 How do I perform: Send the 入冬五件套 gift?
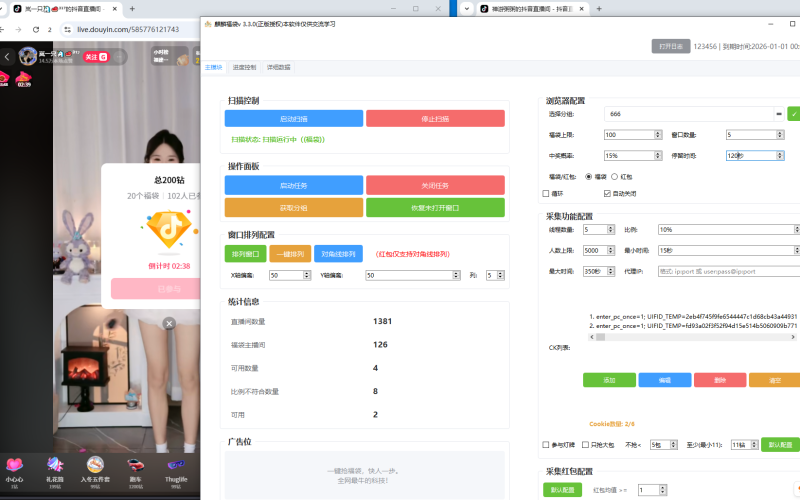click(x=95, y=472)
